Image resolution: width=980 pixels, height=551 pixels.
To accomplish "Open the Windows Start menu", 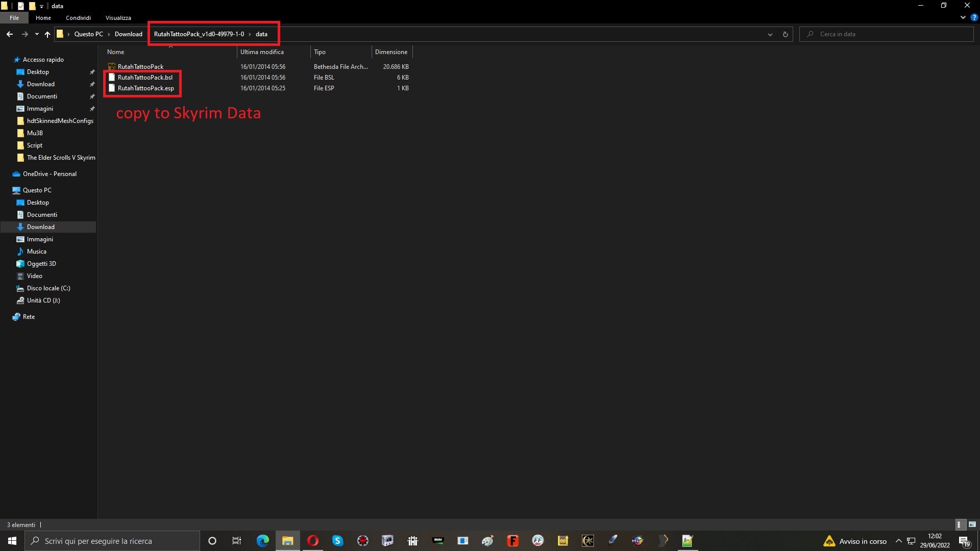I will pyautogui.click(x=12, y=541).
